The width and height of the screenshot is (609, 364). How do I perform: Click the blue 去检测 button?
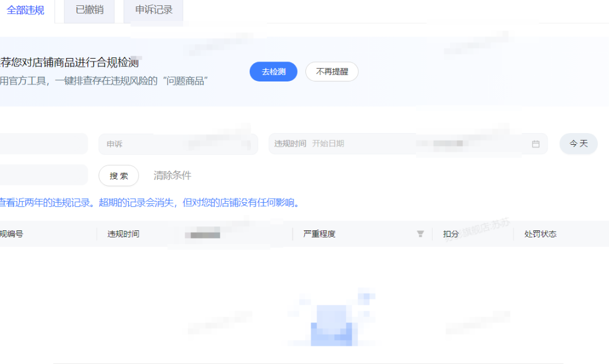pyautogui.click(x=273, y=72)
